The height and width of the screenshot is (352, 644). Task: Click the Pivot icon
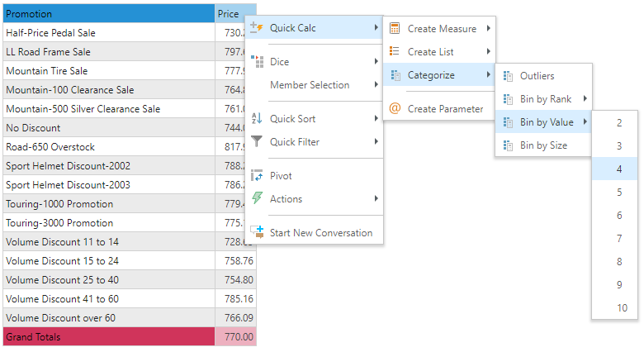(x=256, y=176)
